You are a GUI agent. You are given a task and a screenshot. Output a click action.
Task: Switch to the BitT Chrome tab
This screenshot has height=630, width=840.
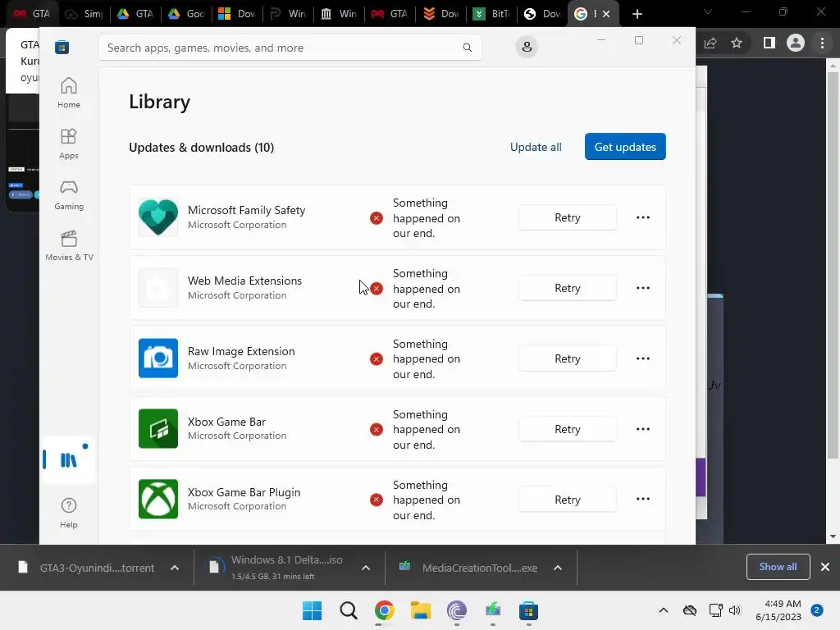tap(491, 14)
